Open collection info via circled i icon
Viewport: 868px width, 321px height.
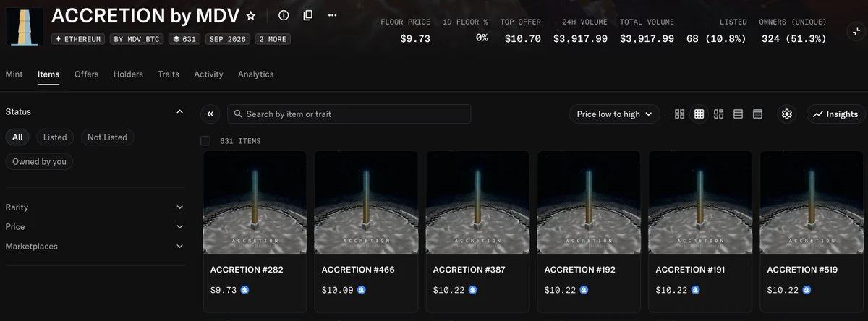click(x=284, y=15)
